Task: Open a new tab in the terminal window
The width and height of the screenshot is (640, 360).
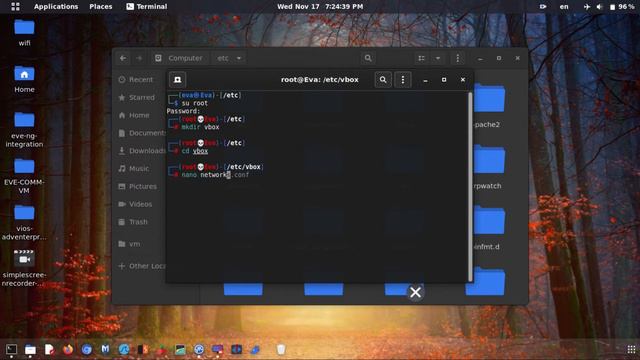Action: (178, 80)
